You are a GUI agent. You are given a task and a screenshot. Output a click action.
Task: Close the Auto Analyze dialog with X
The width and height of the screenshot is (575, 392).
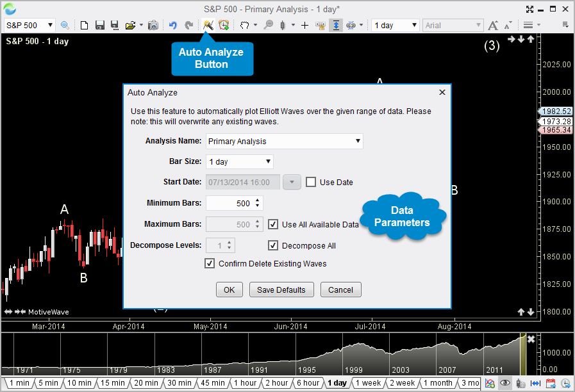(x=442, y=92)
